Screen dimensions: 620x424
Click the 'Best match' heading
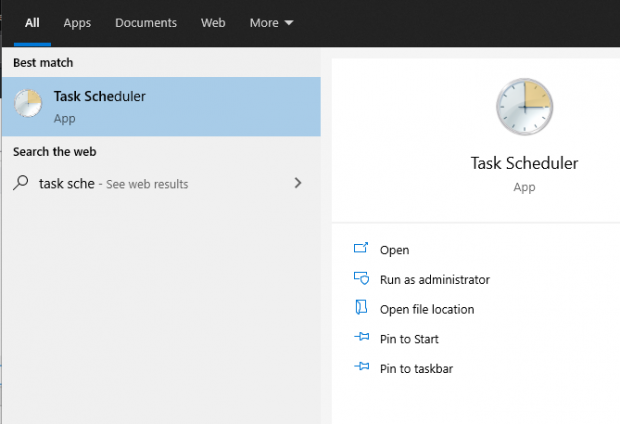coord(43,62)
